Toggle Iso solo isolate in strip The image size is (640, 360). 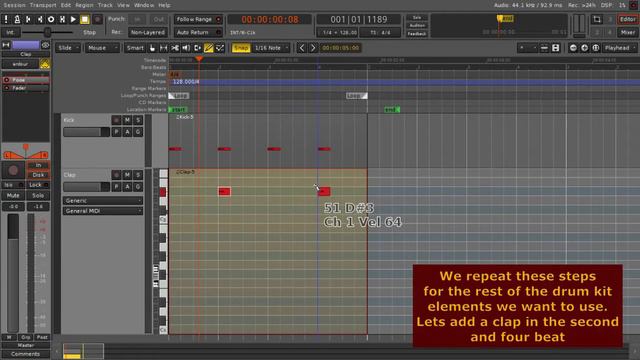[x=13, y=185]
